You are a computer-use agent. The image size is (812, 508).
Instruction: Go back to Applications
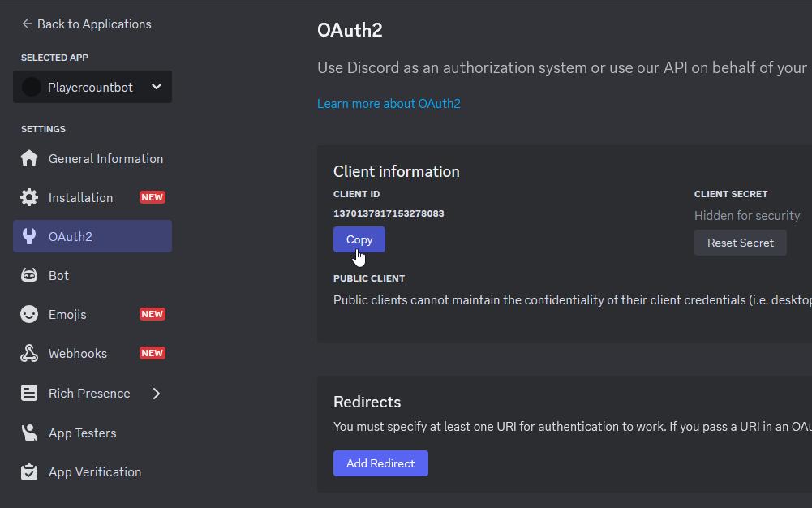coord(87,24)
